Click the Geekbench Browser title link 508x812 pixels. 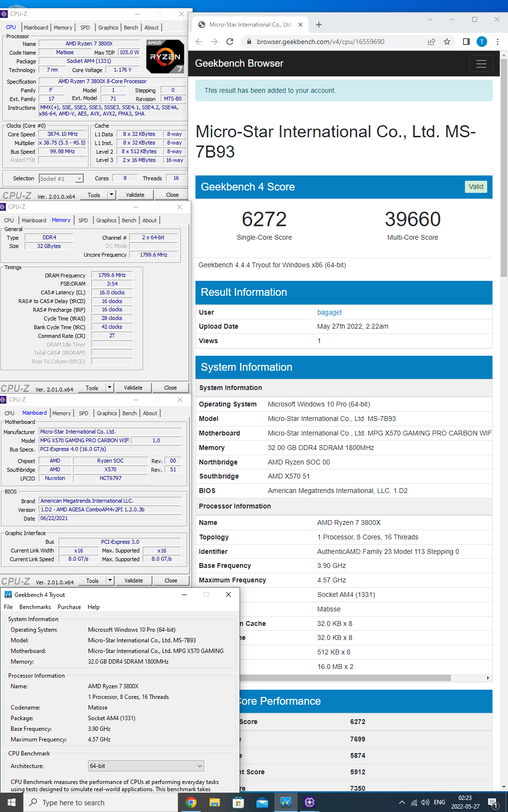click(239, 63)
